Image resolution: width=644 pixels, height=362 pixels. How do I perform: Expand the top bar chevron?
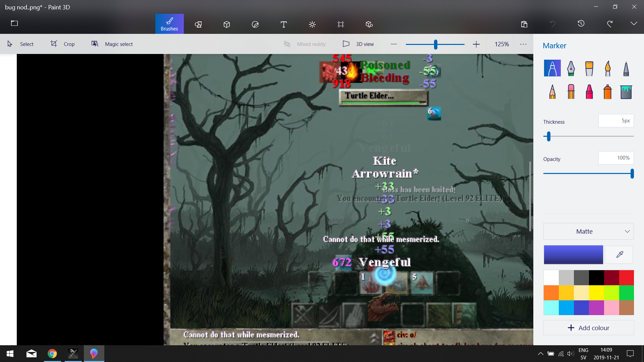634,23
